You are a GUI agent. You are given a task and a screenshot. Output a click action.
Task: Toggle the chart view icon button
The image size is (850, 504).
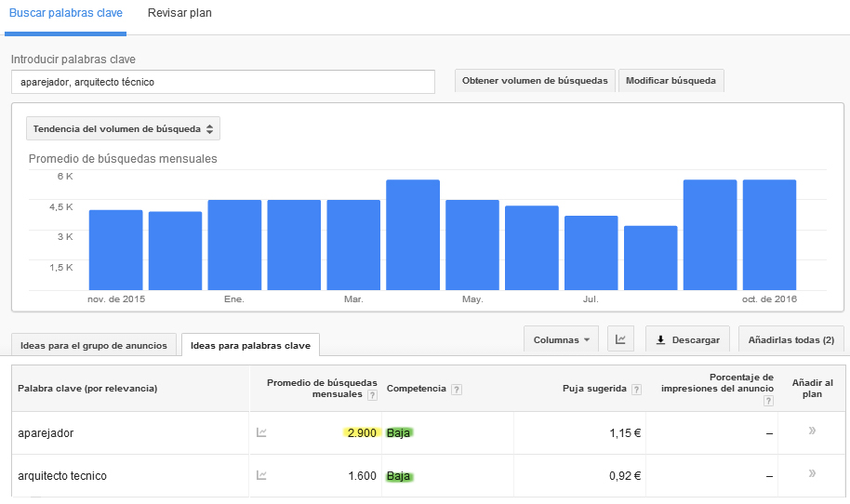click(620, 339)
